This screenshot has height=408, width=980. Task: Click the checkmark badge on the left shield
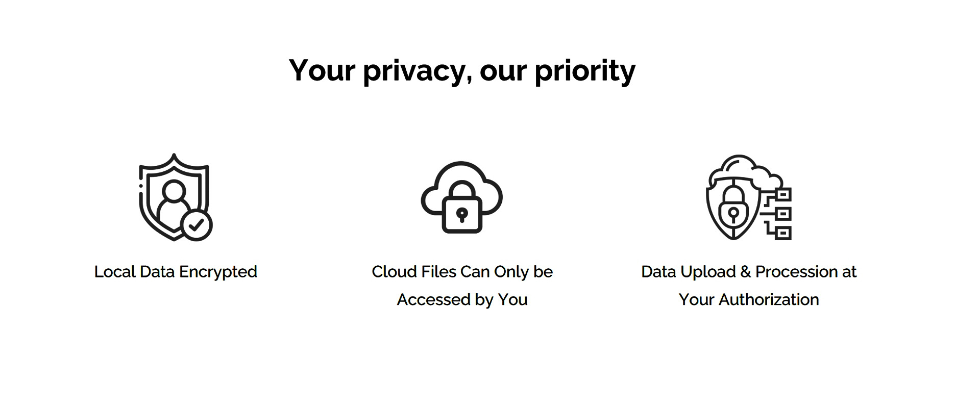[197, 224]
